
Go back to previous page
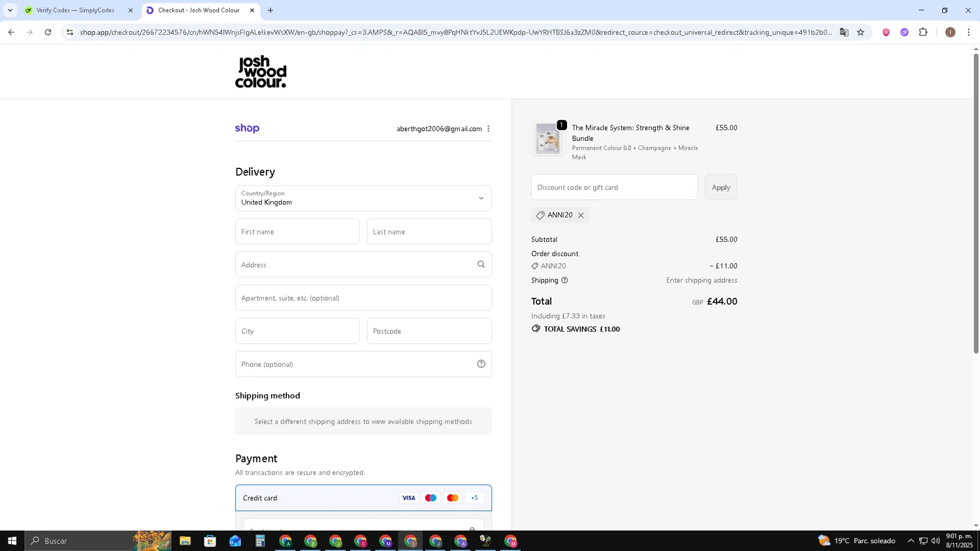coord(11,32)
